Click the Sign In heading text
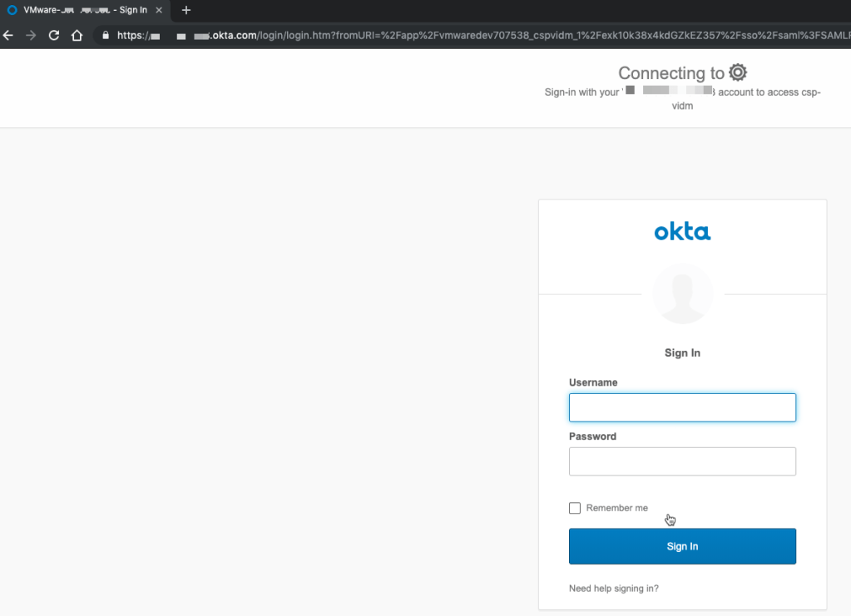 pyautogui.click(x=682, y=353)
